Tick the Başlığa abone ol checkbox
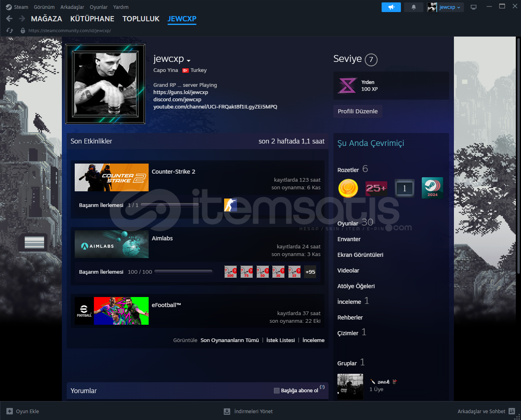The height and width of the screenshot is (420, 521). click(277, 391)
